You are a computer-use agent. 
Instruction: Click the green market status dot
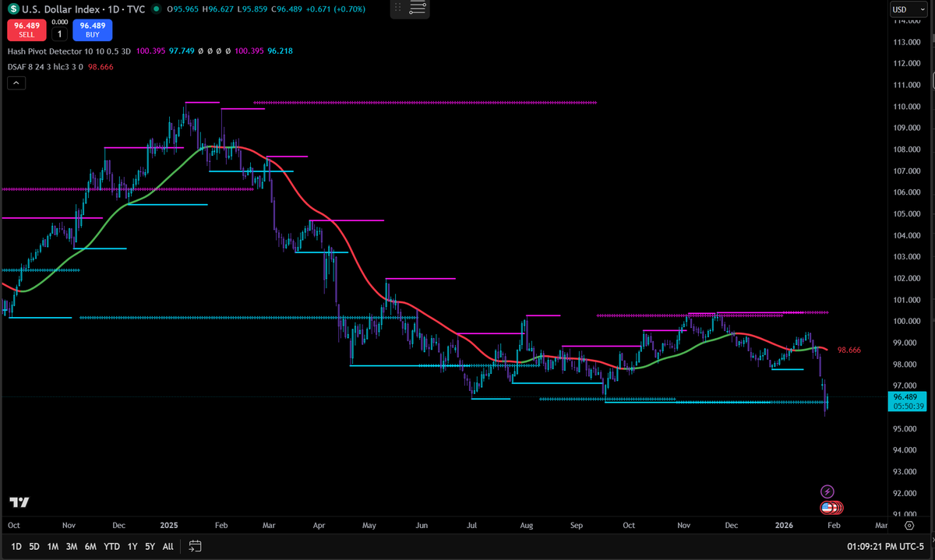[157, 9]
